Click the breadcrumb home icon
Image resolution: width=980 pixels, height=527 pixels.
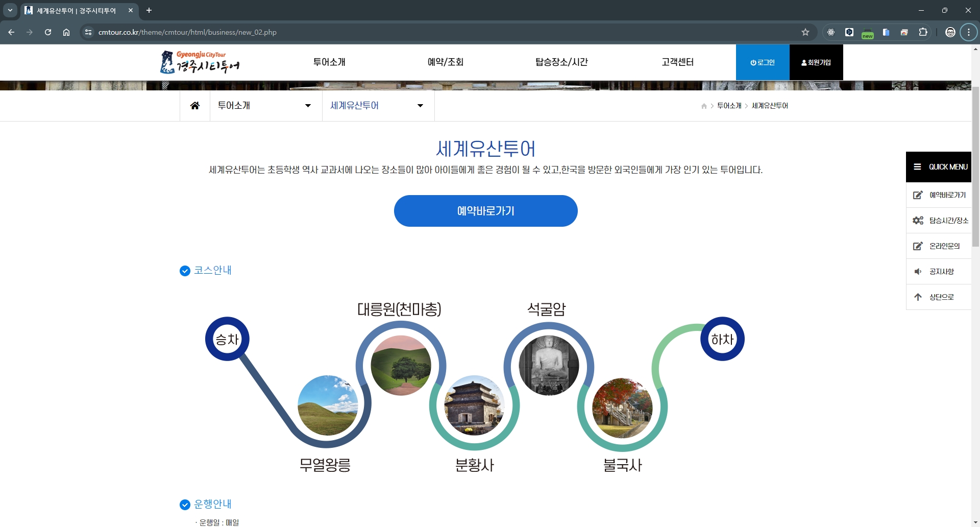(x=704, y=106)
